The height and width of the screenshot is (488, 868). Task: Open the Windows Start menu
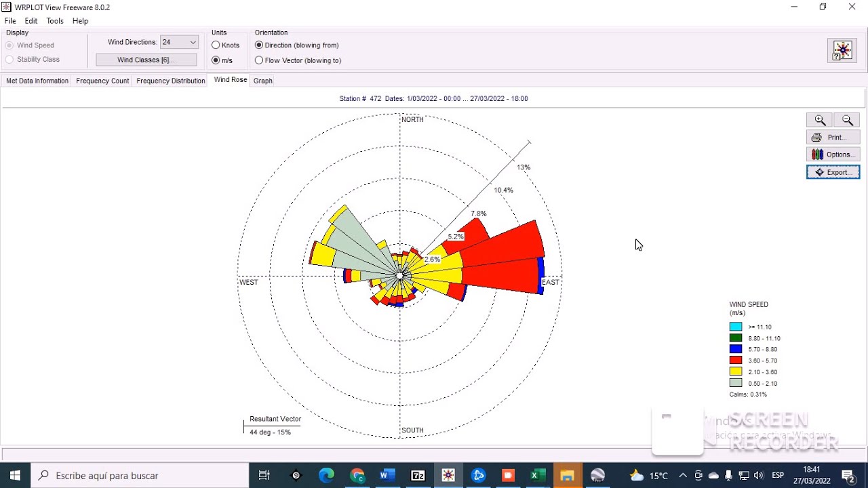coord(16,475)
